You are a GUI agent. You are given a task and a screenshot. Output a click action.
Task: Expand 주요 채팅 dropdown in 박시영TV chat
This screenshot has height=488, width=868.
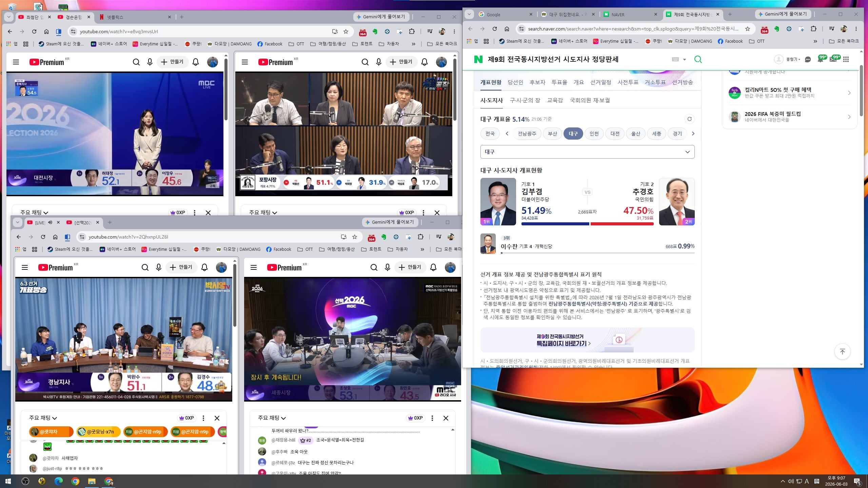coord(43,418)
